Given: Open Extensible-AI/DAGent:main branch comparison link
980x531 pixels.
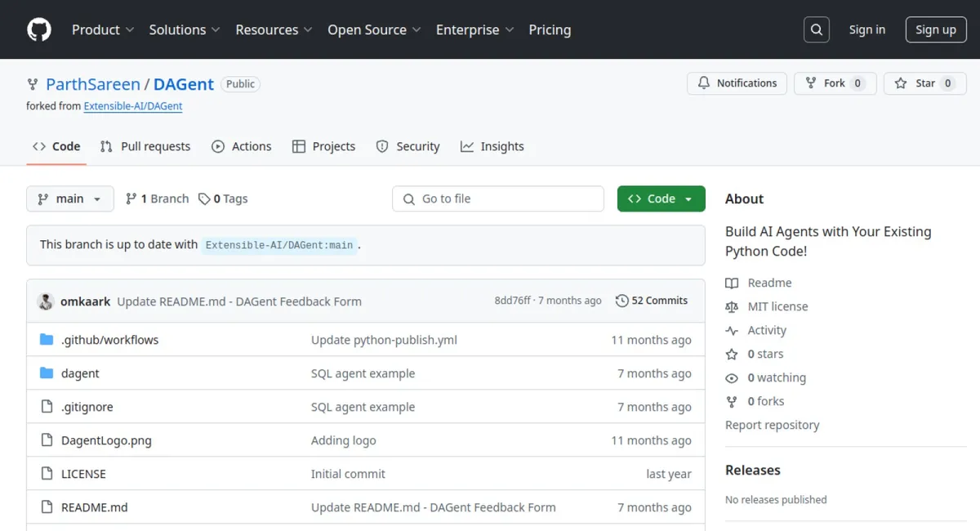Looking at the screenshot, I should pyautogui.click(x=279, y=245).
